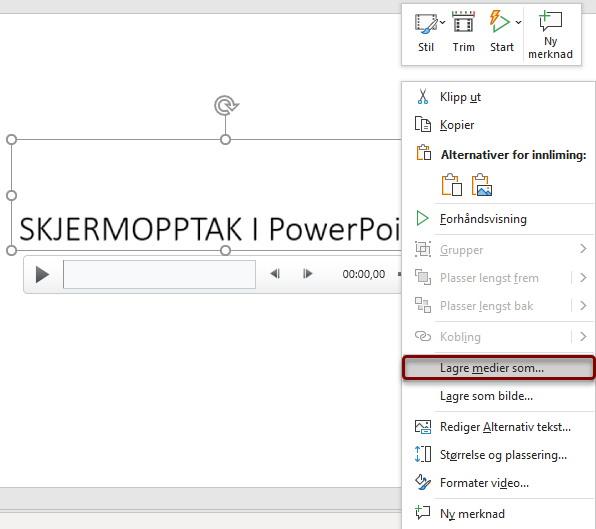
Task: Expand the Stil dropdown arrow
Action: (442, 22)
